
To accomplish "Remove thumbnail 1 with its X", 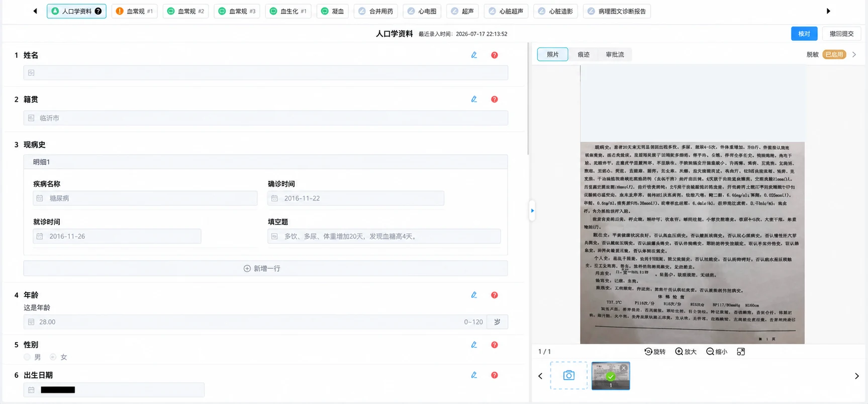I will [624, 368].
